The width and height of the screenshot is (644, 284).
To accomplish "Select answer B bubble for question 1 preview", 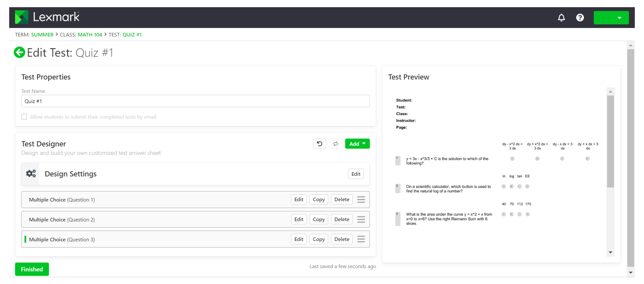I will pyautogui.click(x=537, y=159).
